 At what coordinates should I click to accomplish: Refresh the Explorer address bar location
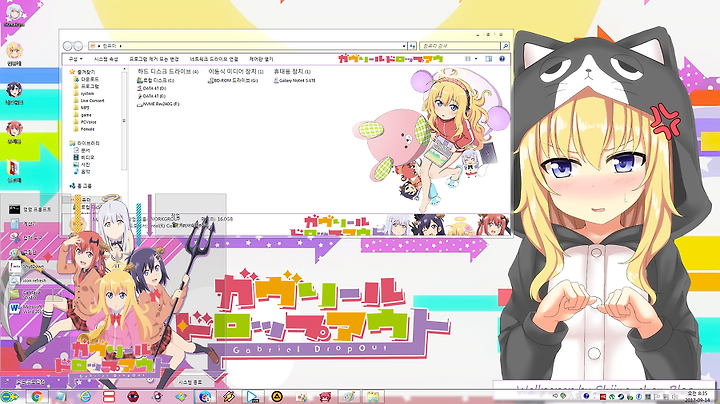412,46
